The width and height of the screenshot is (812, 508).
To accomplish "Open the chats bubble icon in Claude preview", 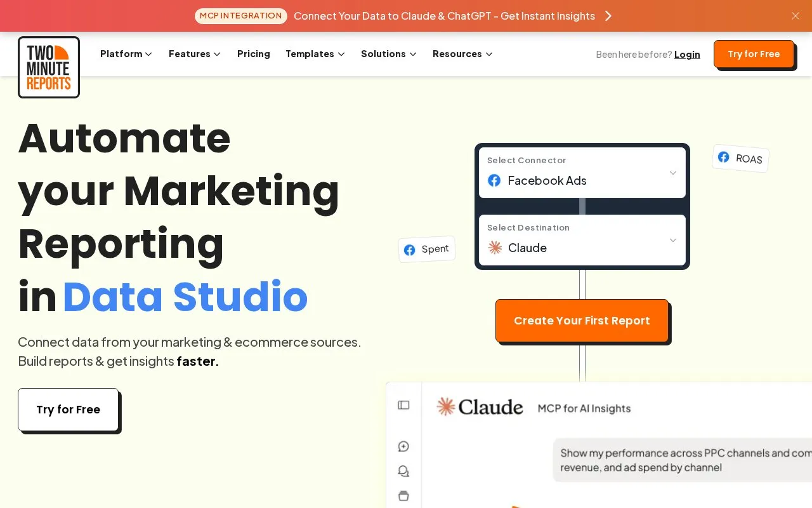I will 403,471.
